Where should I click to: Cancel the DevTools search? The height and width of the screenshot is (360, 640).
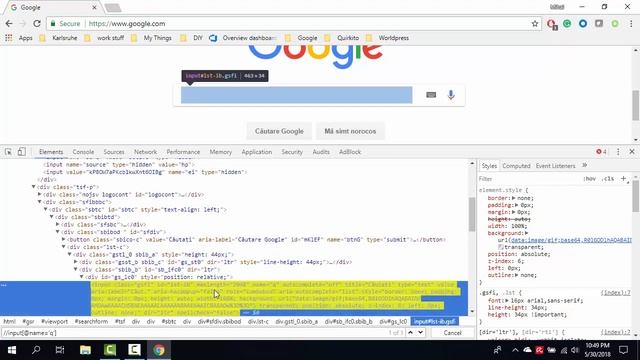pyautogui.click(x=452, y=333)
